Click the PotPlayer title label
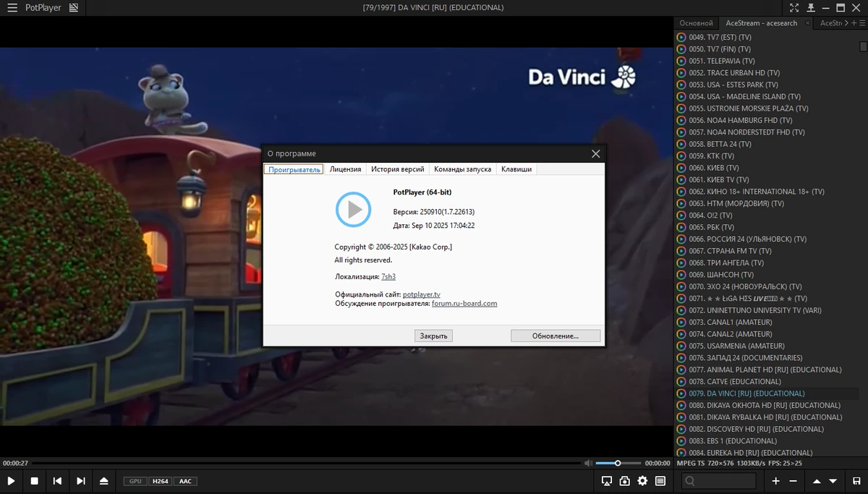 (43, 8)
